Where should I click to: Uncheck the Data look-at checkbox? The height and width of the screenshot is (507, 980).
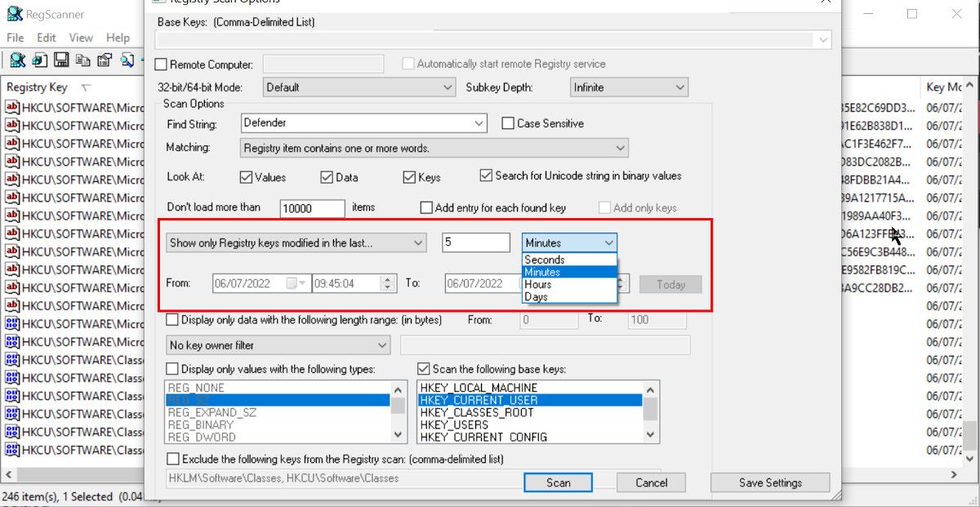click(327, 177)
